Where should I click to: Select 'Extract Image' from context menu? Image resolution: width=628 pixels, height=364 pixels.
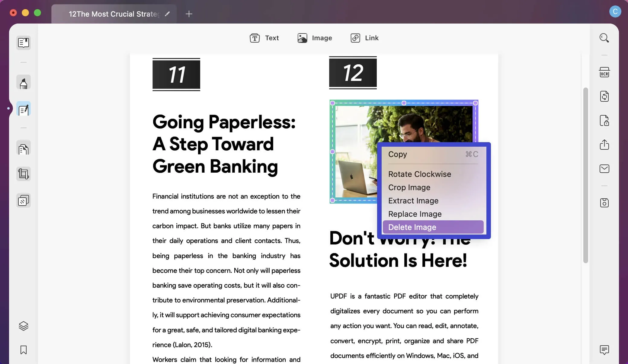pyautogui.click(x=413, y=201)
